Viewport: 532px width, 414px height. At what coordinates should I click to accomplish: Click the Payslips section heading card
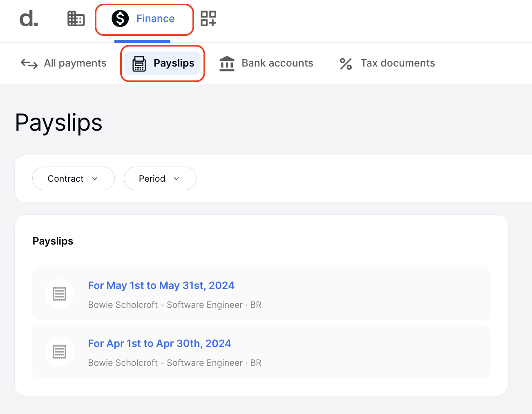(x=53, y=241)
